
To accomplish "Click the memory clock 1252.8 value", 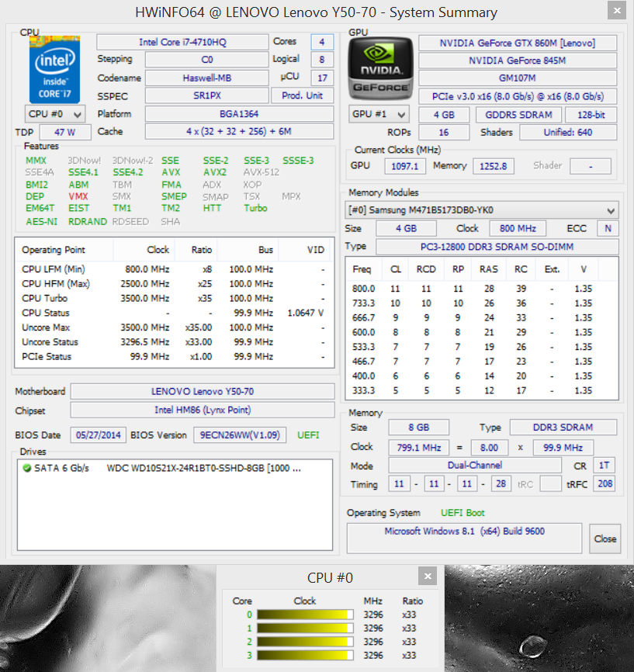I will tap(494, 166).
